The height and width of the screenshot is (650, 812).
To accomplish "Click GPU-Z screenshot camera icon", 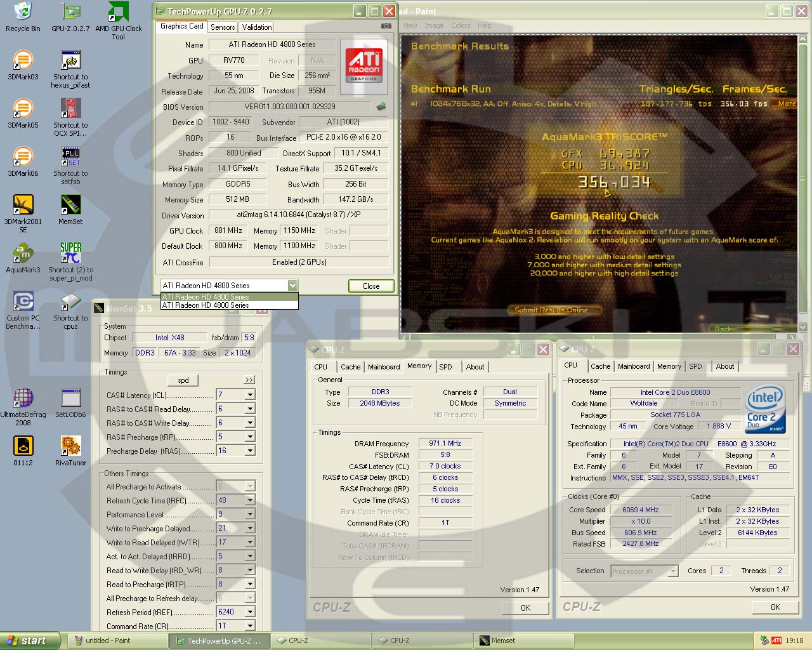I will click(386, 26).
